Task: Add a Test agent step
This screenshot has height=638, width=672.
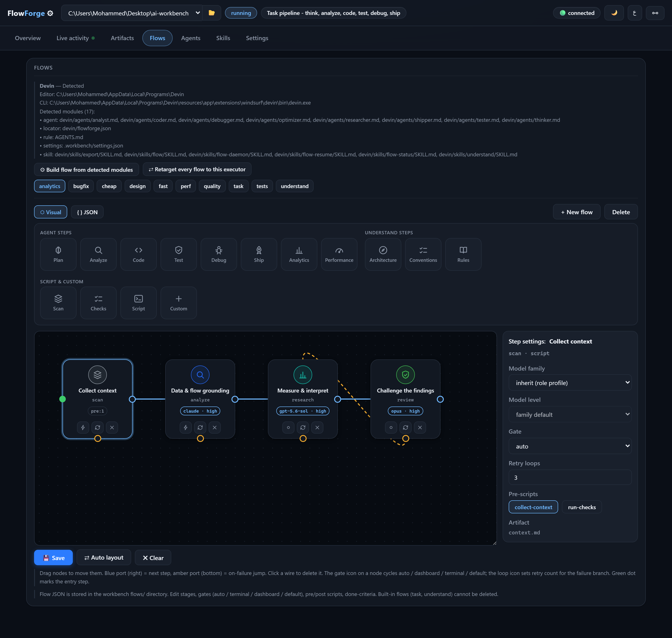Action: point(178,254)
